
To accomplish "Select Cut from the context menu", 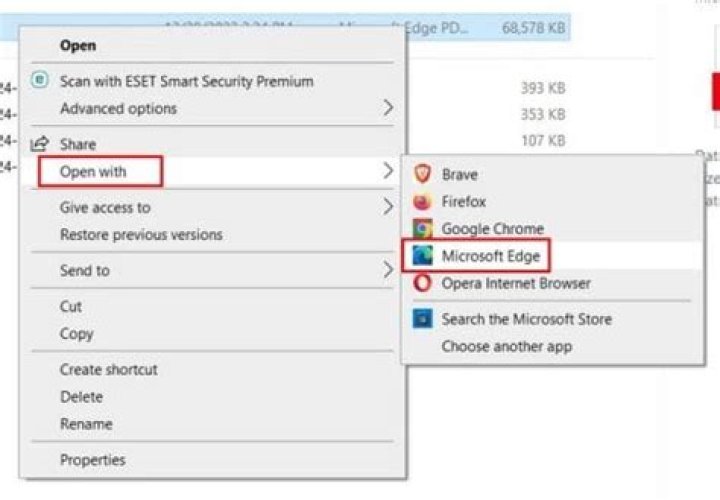I will click(71, 306).
